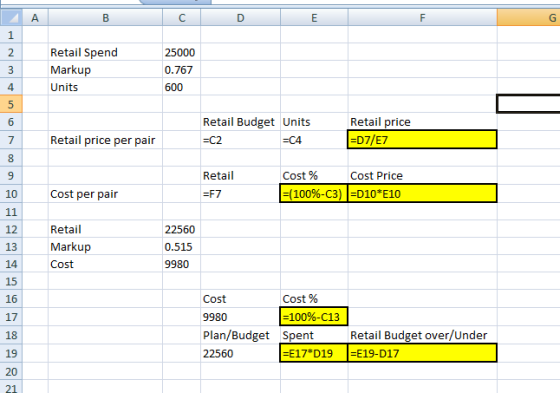The image size is (560, 393).
Task: Click the Units label in row 4
Action: [x=105, y=87]
